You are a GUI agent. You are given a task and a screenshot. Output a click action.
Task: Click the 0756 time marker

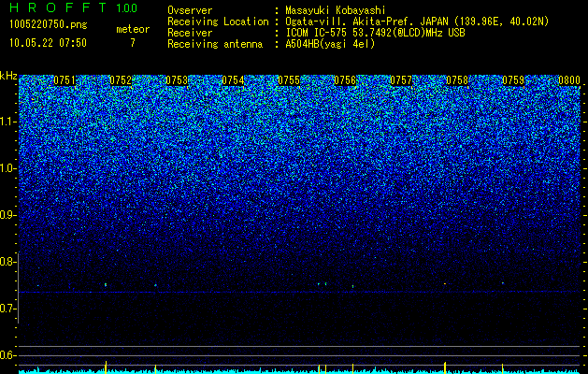pos(345,80)
